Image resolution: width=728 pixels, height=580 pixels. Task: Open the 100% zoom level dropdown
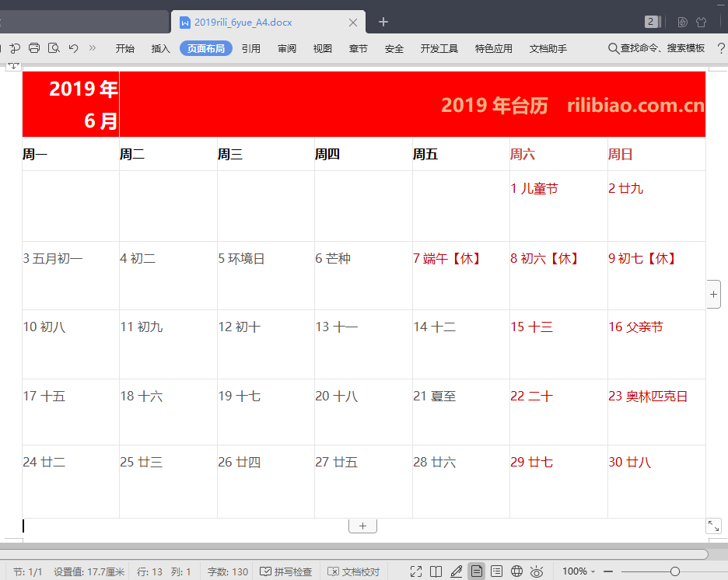579,571
